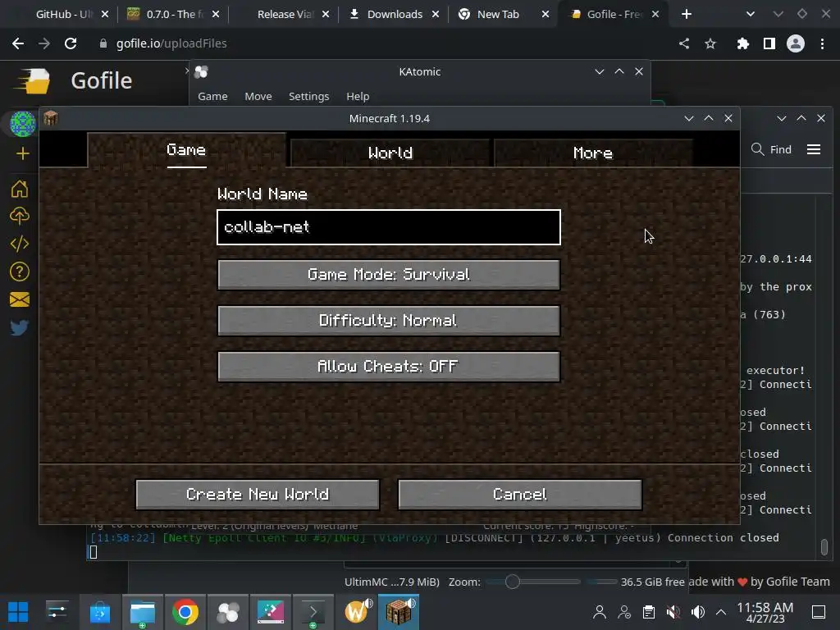Image resolution: width=840 pixels, height=630 pixels.
Task: Open the Gofile help question mark icon
Action: (20, 272)
